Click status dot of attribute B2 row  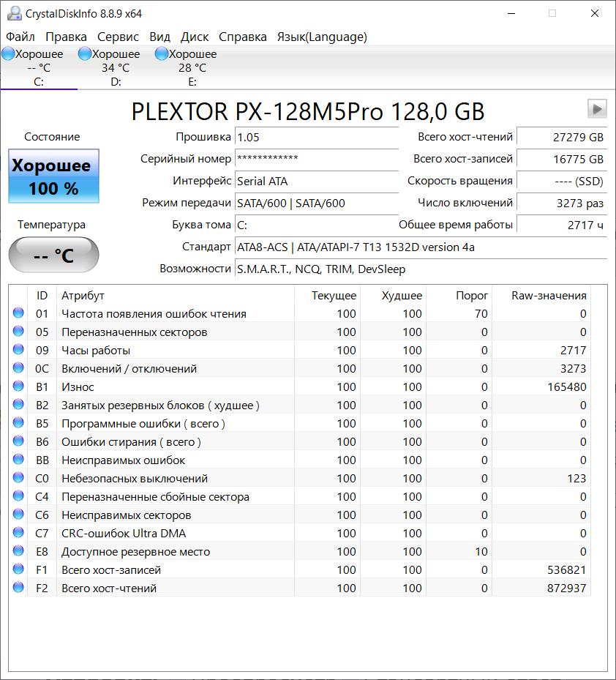click(x=18, y=404)
